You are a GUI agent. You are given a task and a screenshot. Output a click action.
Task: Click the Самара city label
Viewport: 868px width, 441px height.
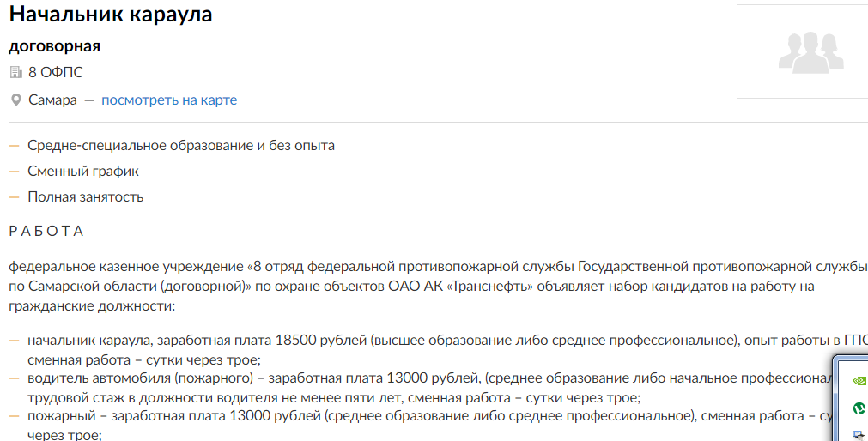(52, 100)
